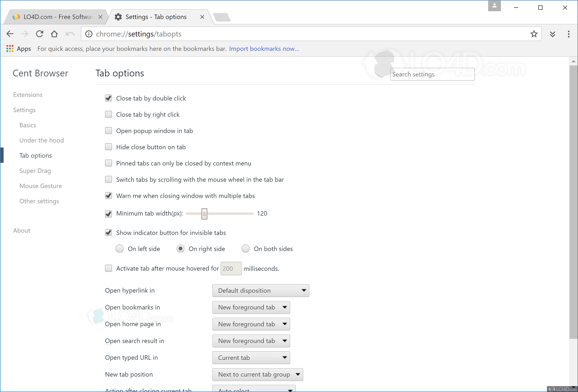Open the Open hyperlink in dropdown
This screenshot has width=578, height=392.
261,290
